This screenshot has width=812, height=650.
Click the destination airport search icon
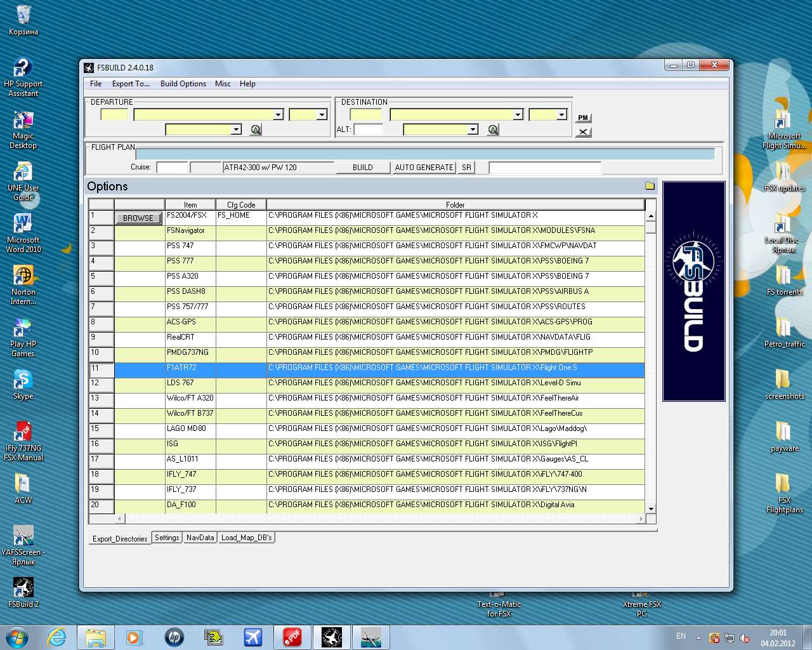493,129
